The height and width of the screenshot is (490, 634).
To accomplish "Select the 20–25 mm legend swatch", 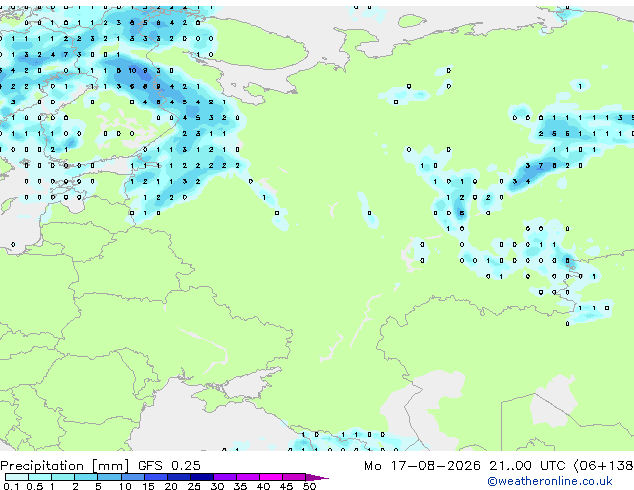I will pyautogui.click(x=179, y=477).
